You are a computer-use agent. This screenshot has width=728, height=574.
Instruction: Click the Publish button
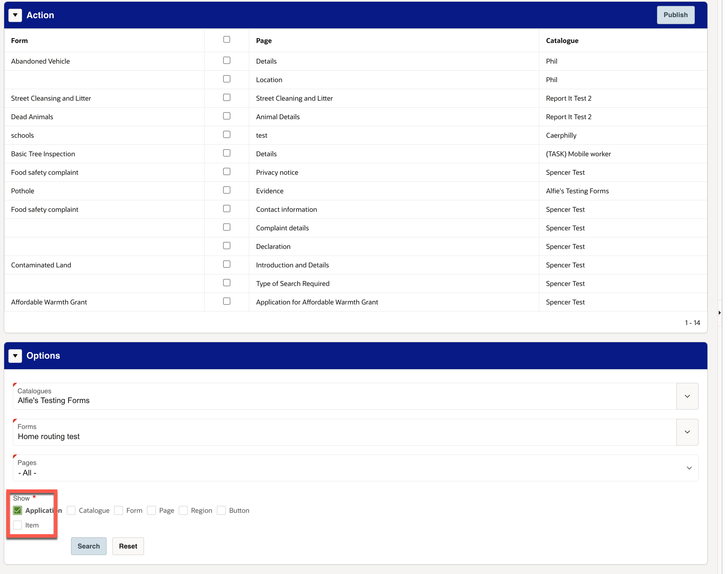tap(675, 15)
